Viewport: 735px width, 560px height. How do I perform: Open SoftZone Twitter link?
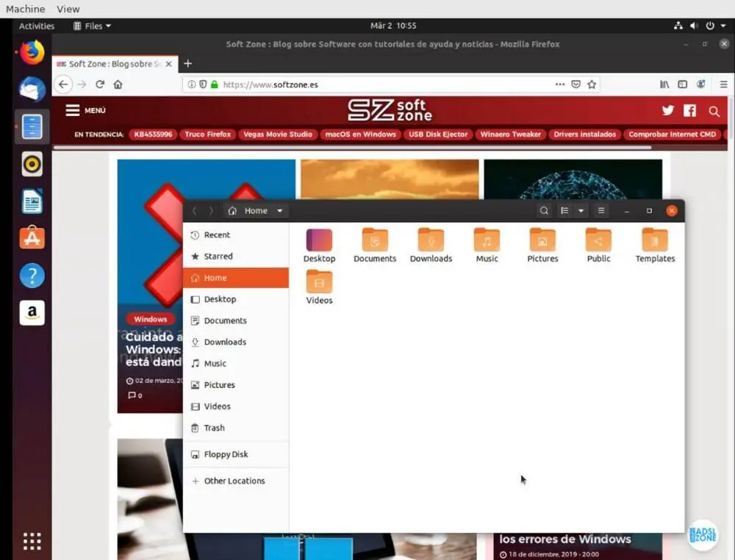pos(668,110)
